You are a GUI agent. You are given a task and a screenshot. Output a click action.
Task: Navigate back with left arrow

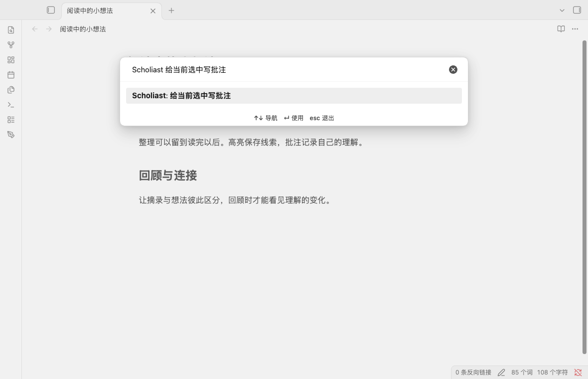click(x=35, y=29)
